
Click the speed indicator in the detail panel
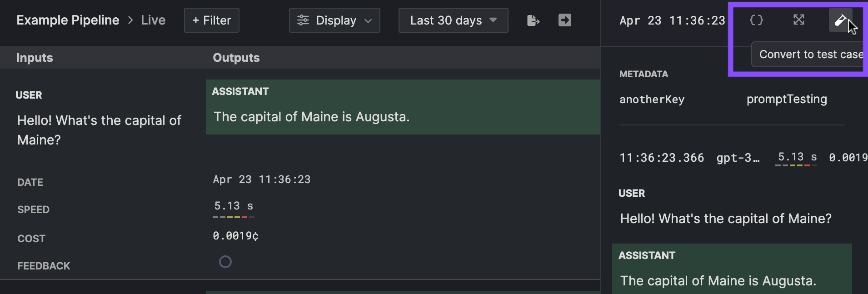(797, 158)
